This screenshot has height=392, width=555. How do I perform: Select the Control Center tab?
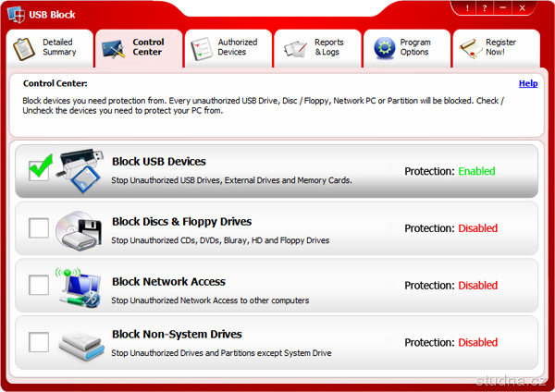coord(139,48)
